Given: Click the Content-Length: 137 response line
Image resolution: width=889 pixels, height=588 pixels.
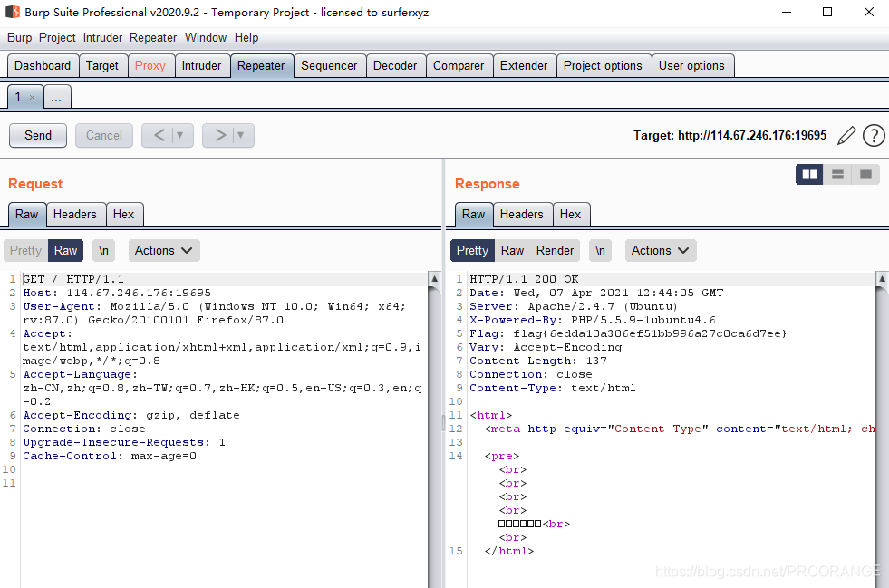Looking at the screenshot, I should 538,361.
